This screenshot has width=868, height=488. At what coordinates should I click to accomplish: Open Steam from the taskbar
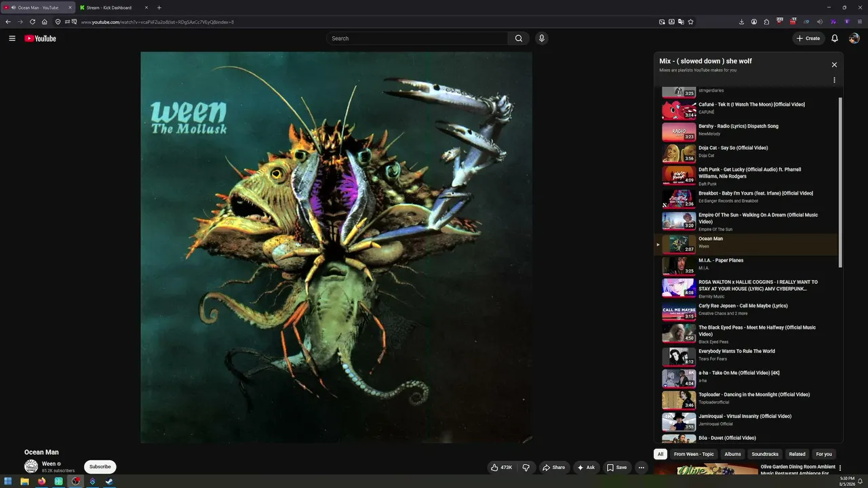click(109, 481)
